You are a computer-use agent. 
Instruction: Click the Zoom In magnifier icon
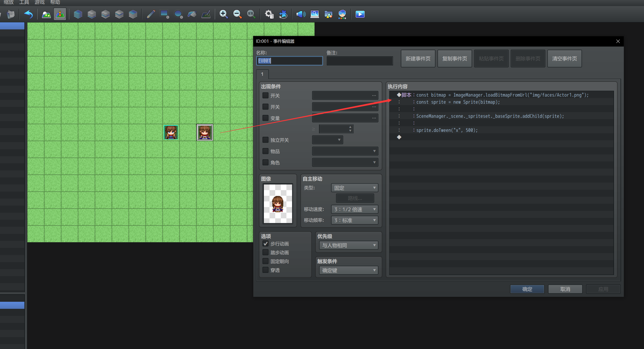[224, 14]
